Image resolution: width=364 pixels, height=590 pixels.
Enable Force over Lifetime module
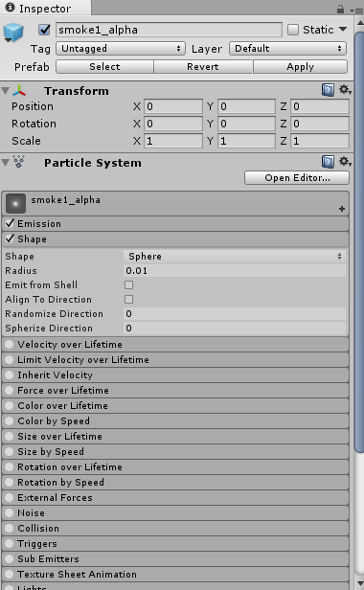pyautogui.click(x=9, y=390)
